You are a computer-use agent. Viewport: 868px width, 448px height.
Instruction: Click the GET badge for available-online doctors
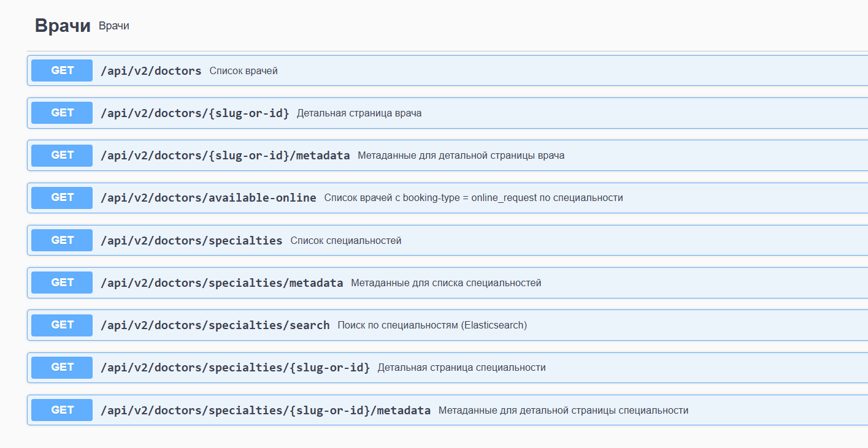pyautogui.click(x=62, y=197)
